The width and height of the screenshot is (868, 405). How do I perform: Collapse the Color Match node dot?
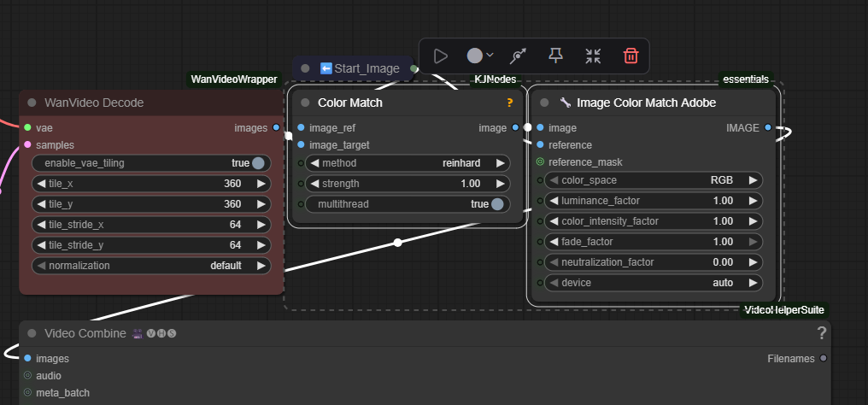(x=305, y=103)
